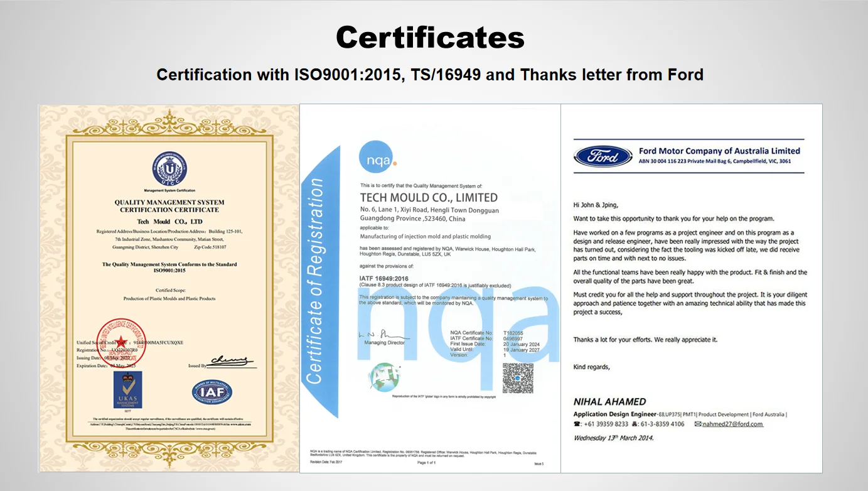Click the Ford oval logo
This screenshot has width=868, height=491.
click(603, 156)
